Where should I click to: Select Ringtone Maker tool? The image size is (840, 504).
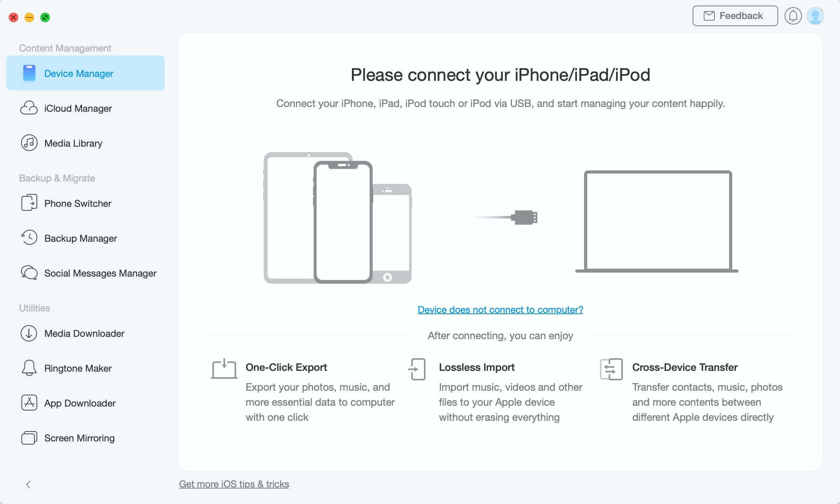(78, 368)
